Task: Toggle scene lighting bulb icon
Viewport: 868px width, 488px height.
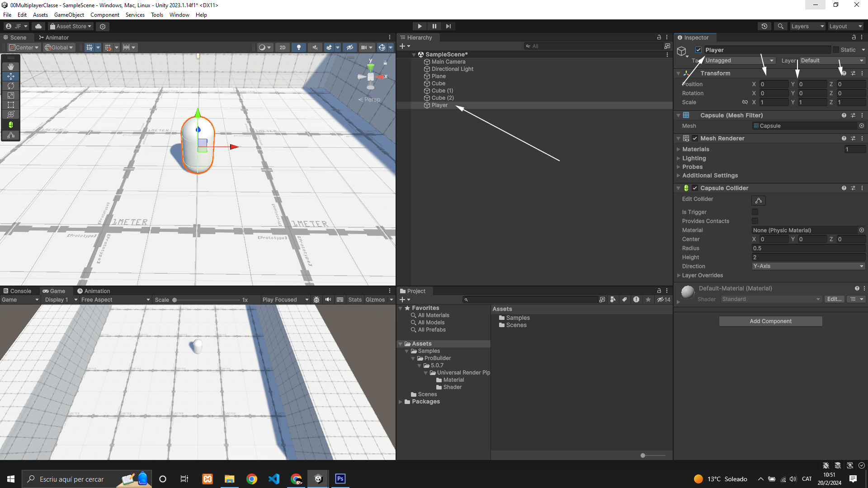Action: coord(298,47)
